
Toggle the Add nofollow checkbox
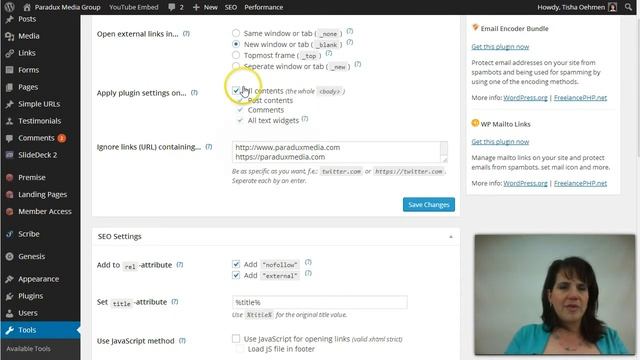236,264
